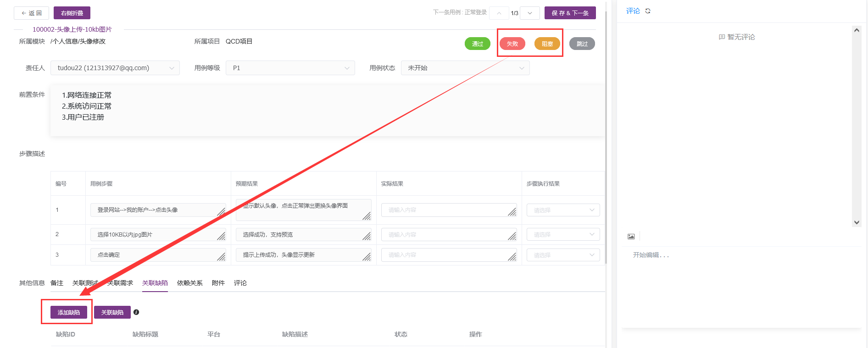This screenshot has width=868, height=348.
Task: Click the previous case up-arrow button
Action: (x=499, y=13)
